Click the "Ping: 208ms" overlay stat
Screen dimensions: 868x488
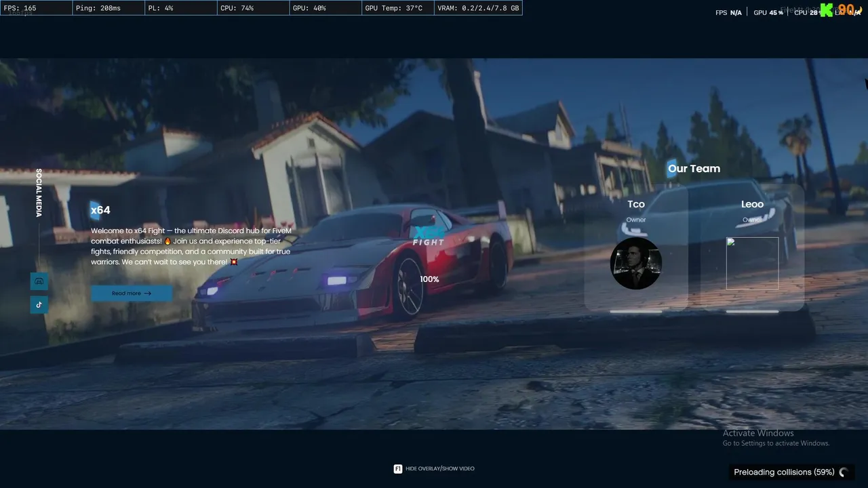pyautogui.click(x=98, y=8)
